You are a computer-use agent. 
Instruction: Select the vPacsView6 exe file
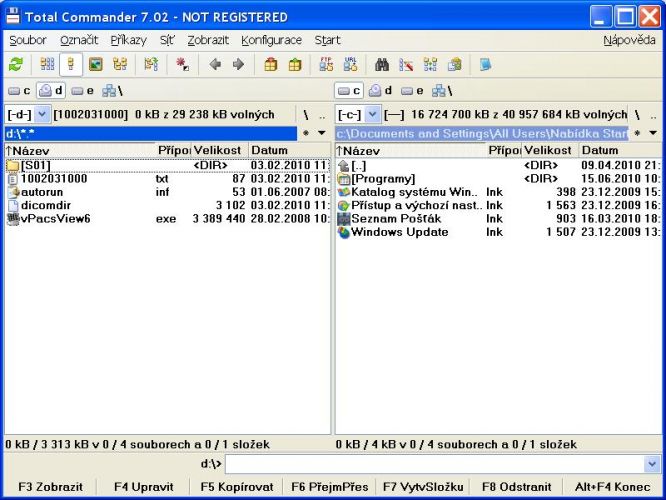tap(167, 219)
